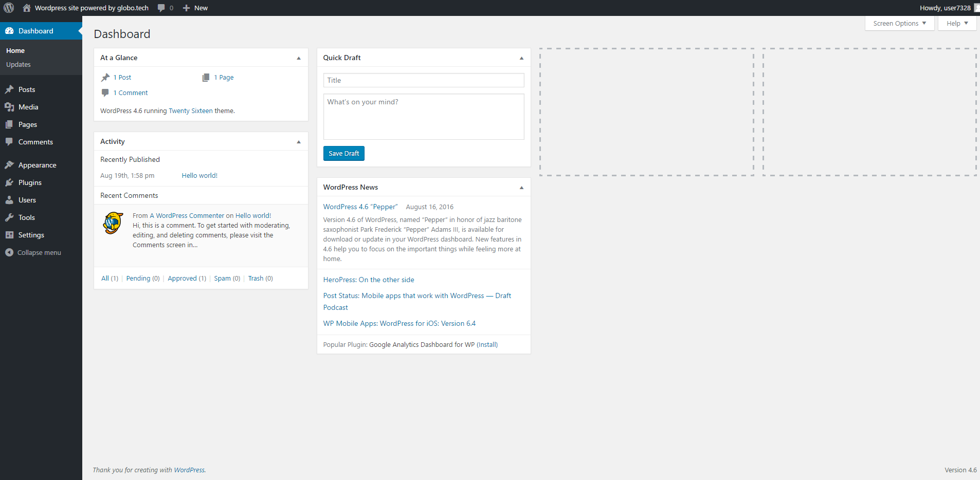The width and height of the screenshot is (980, 480).
Task: Click the 1 Page link
Action: (x=224, y=77)
